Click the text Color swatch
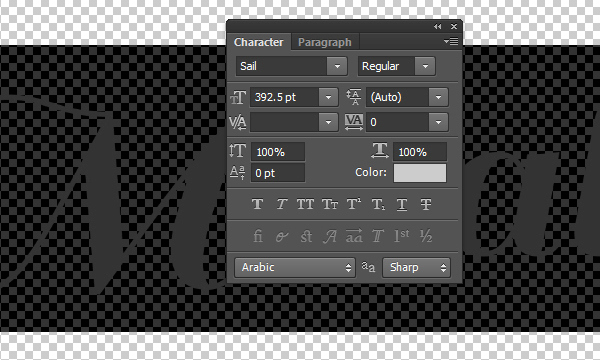 click(x=420, y=173)
